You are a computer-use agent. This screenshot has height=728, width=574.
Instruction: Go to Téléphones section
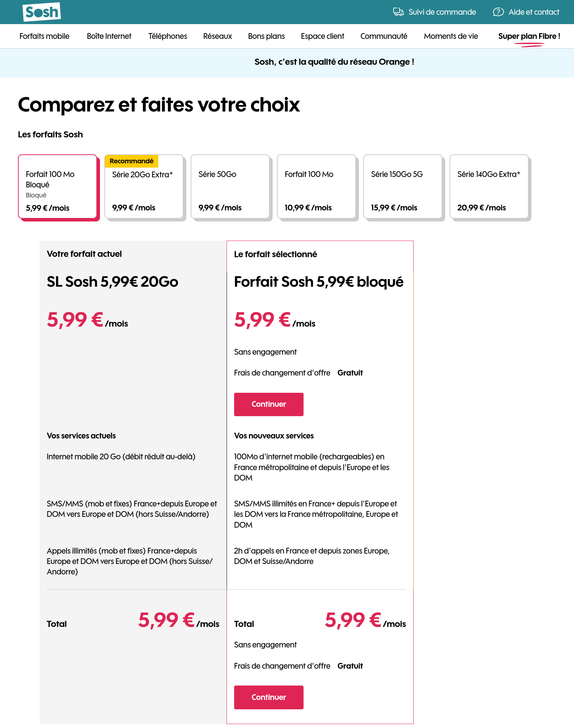pyautogui.click(x=168, y=36)
